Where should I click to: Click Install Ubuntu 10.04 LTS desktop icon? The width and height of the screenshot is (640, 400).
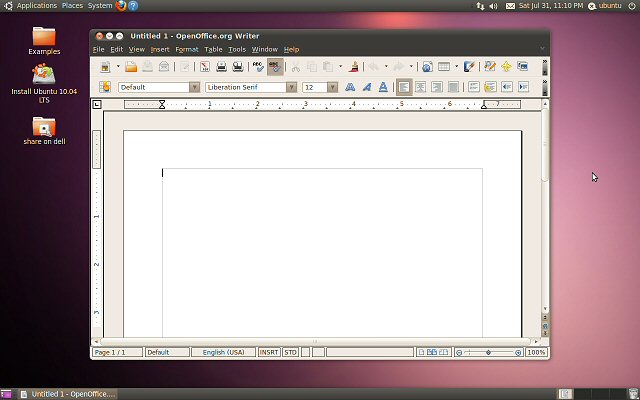pos(44,84)
